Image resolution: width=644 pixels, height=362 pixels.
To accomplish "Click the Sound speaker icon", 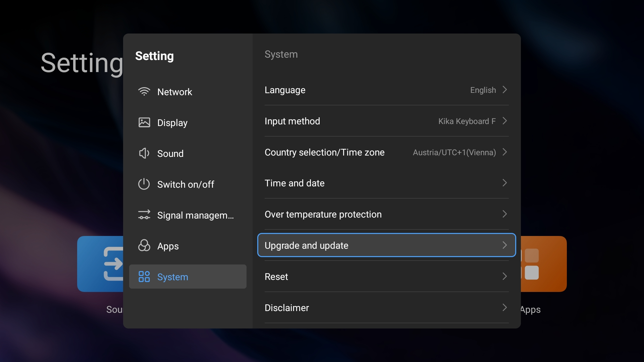I will coord(144,153).
